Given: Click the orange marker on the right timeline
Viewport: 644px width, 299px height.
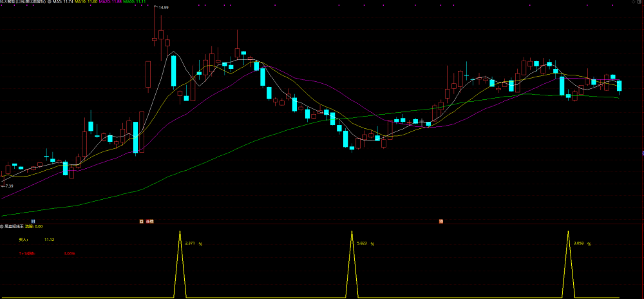Looking at the screenshot, I should [x=441, y=222].
